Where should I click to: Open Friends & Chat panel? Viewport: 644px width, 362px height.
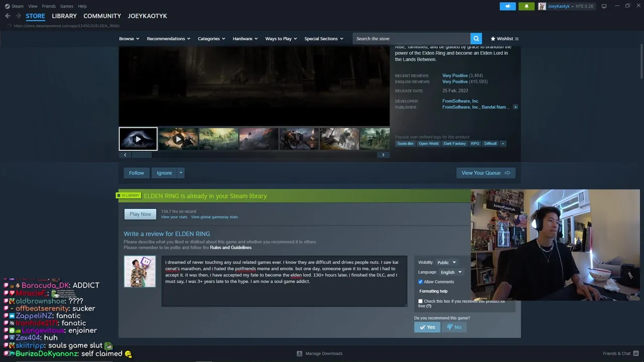coord(620,353)
